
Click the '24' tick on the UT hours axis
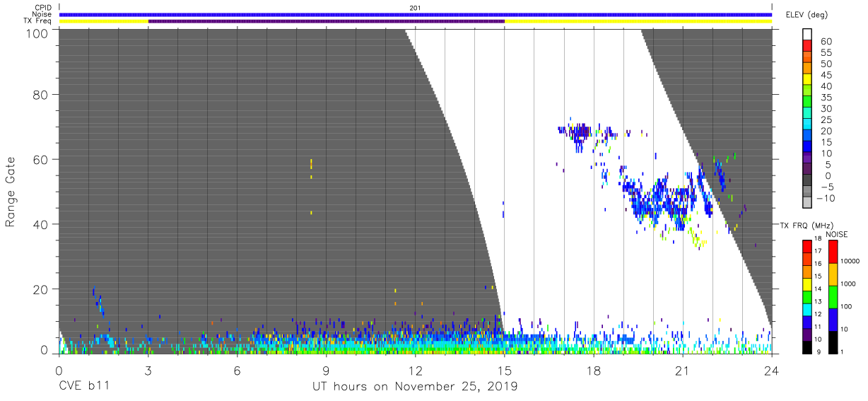click(x=772, y=371)
